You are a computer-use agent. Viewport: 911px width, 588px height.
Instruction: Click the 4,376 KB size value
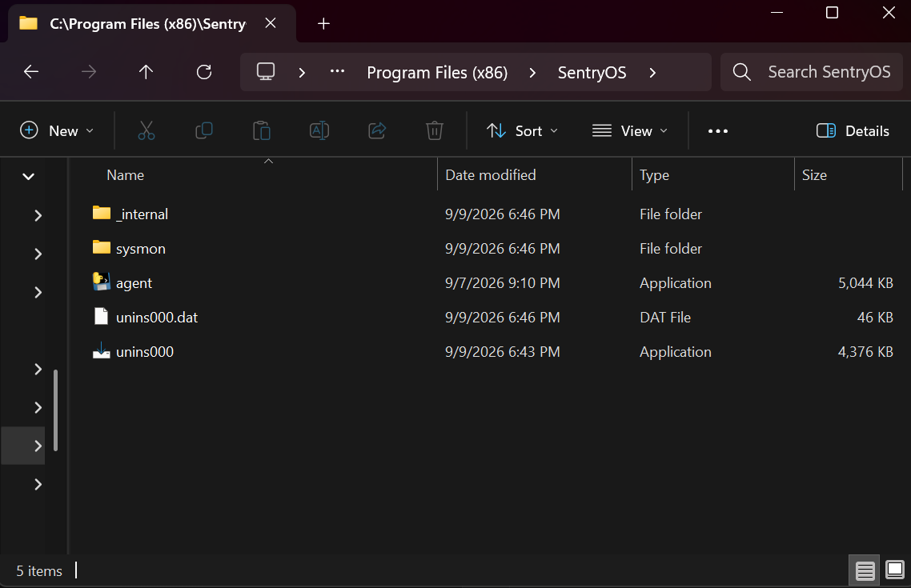pyautogui.click(x=865, y=351)
